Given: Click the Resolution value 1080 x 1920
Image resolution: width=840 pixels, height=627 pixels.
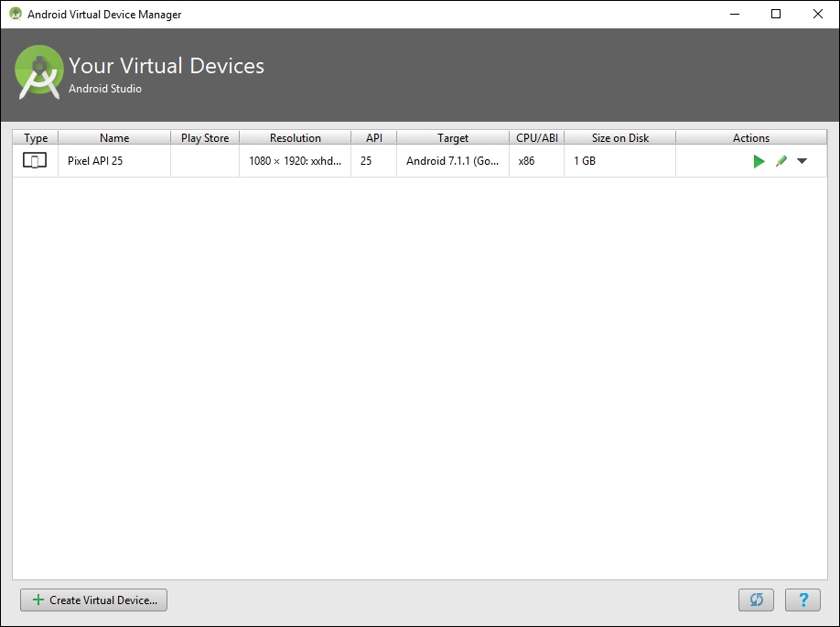Looking at the screenshot, I should point(295,161).
